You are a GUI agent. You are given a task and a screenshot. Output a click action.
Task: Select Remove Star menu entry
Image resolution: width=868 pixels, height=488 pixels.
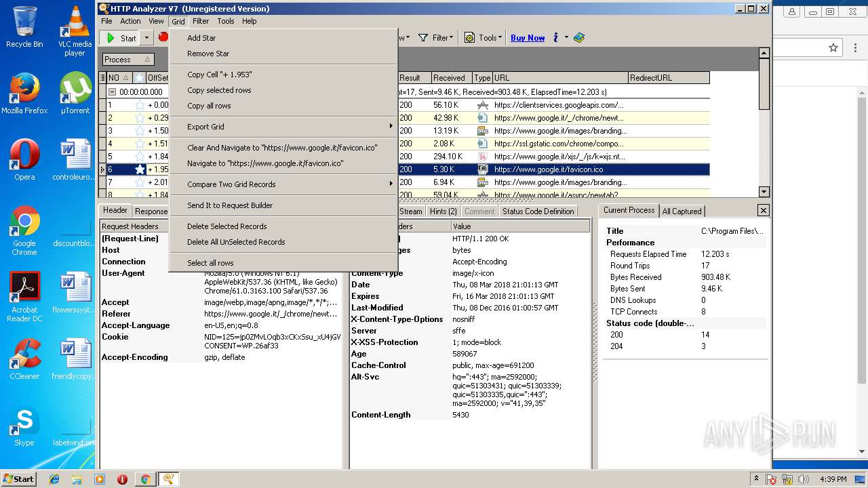point(283,54)
